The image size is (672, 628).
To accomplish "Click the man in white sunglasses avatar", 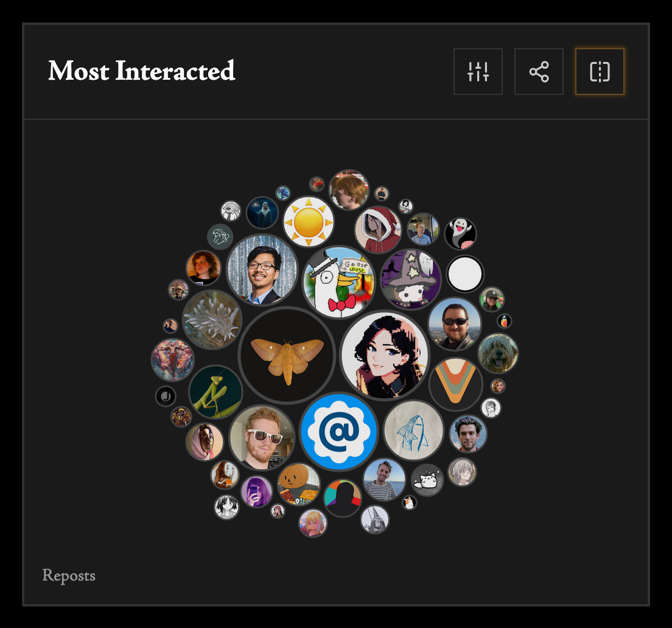I will [x=262, y=438].
